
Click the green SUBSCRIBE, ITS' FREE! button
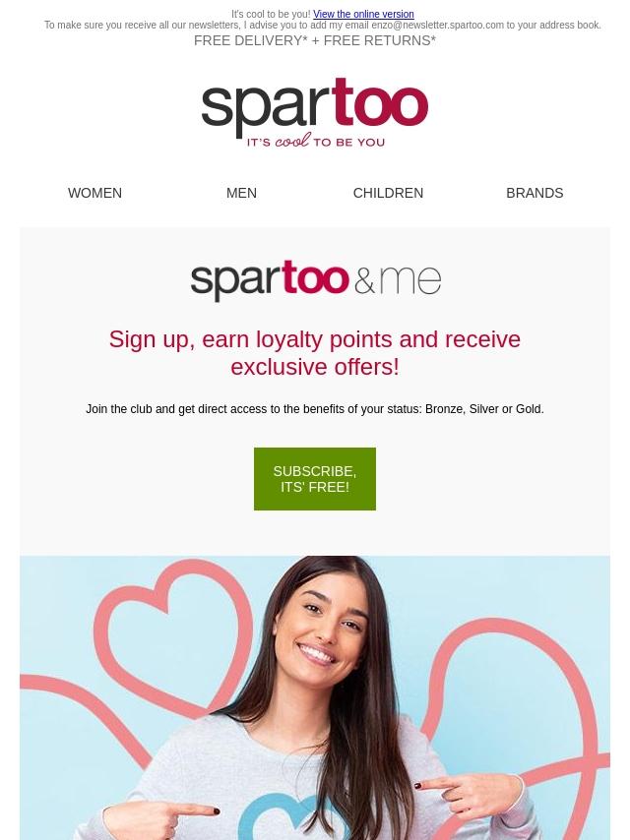coord(315,479)
